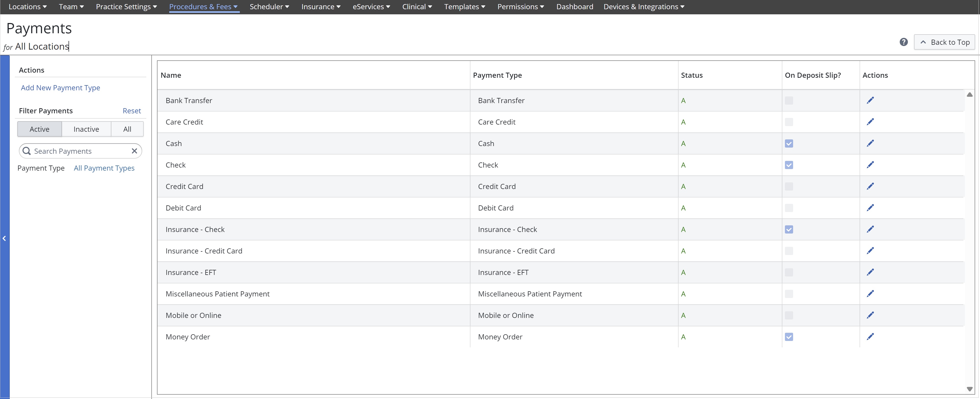Edit the Cash payment type row
Image resolution: width=980 pixels, height=399 pixels.
click(870, 143)
